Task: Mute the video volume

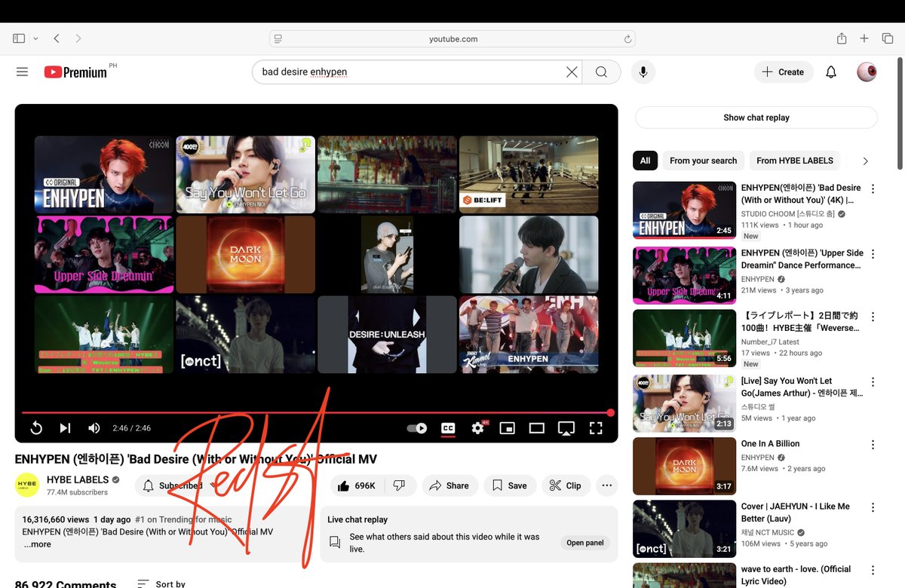Action: pyautogui.click(x=94, y=428)
